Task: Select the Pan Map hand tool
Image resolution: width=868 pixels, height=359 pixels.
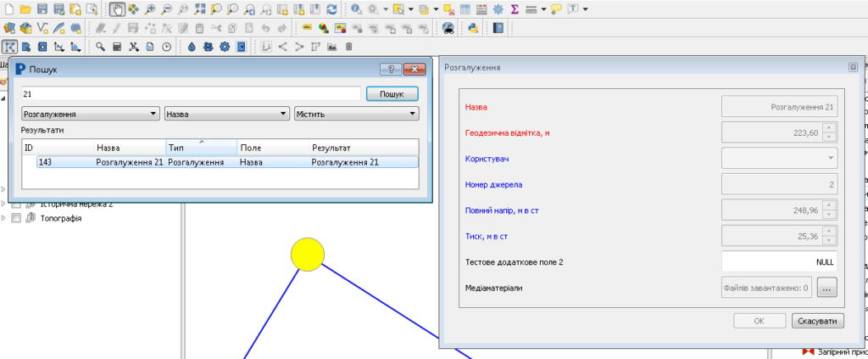Action: click(117, 8)
